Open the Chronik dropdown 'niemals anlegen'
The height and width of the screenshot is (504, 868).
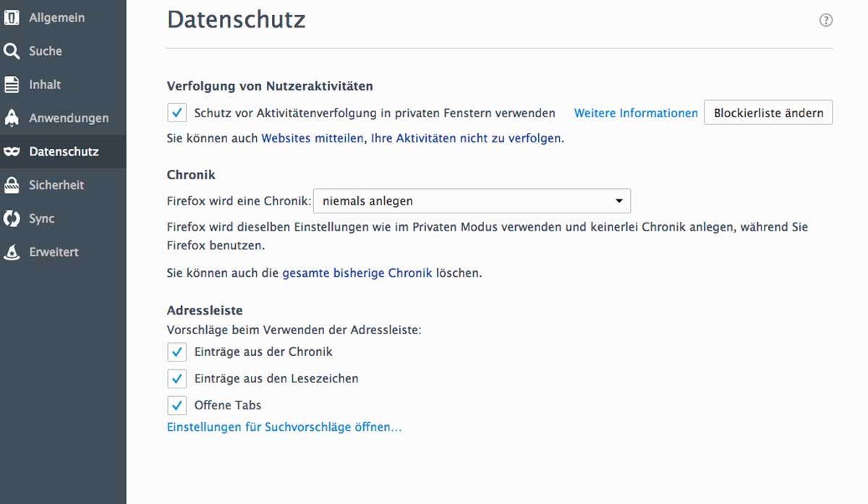coord(472,201)
